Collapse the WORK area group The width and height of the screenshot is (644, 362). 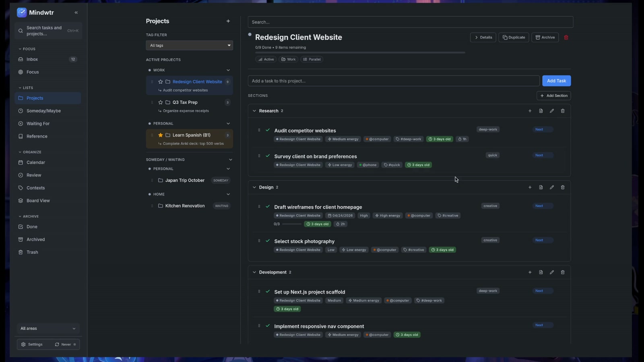coord(228,70)
